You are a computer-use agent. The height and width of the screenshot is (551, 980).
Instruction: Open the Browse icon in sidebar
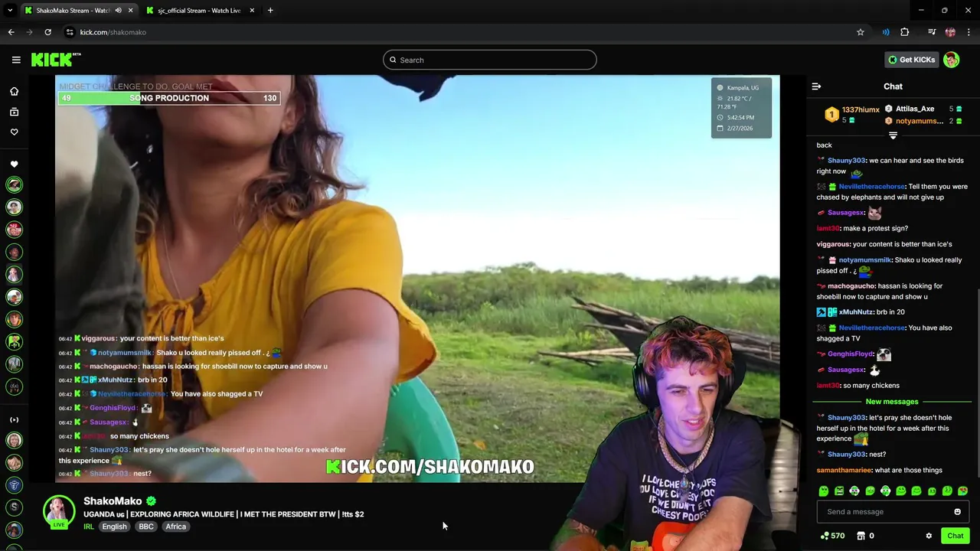[14, 112]
